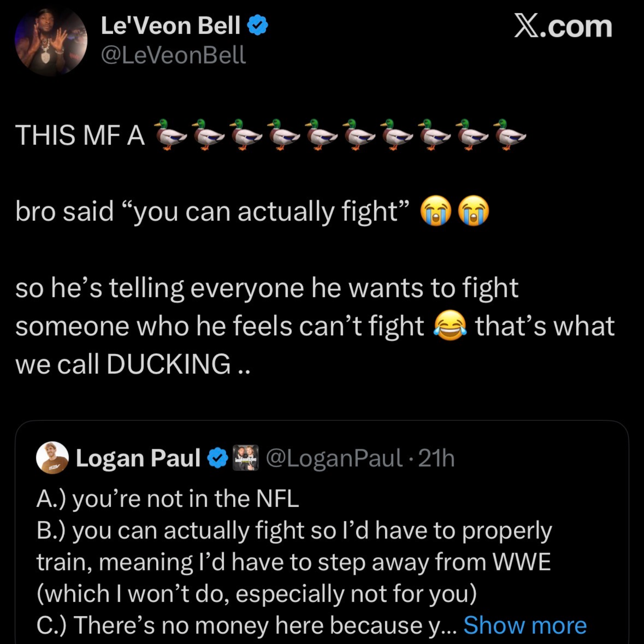
Task: Click Logan Paul's verified checkmark badge
Action: coord(217,458)
